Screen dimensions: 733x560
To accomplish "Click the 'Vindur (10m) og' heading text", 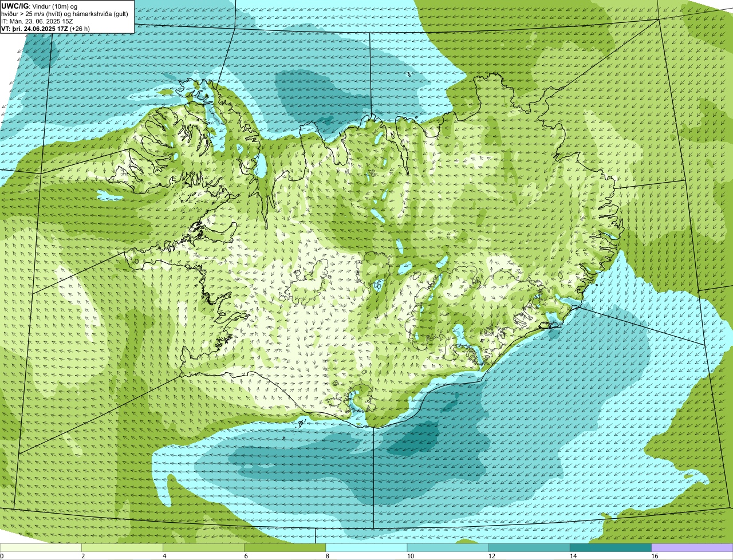I will point(54,6).
